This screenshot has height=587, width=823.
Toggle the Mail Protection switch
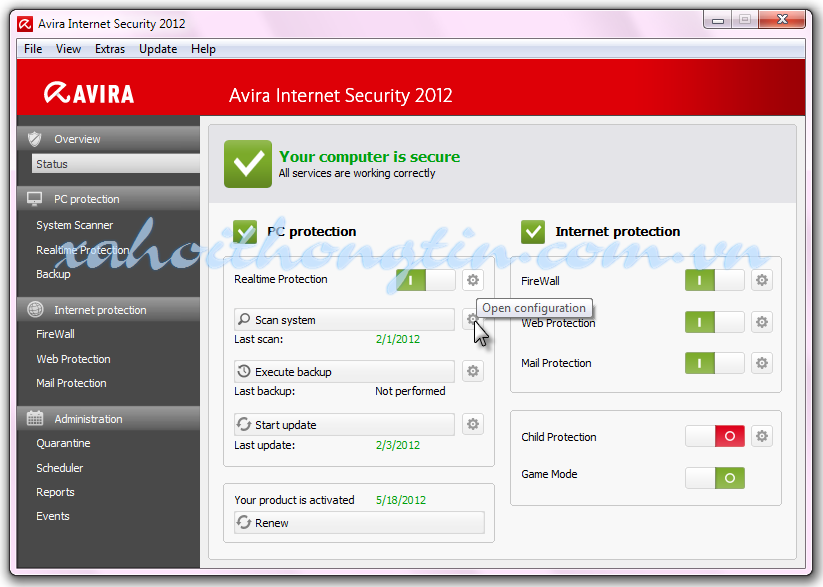[x=714, y=363]
